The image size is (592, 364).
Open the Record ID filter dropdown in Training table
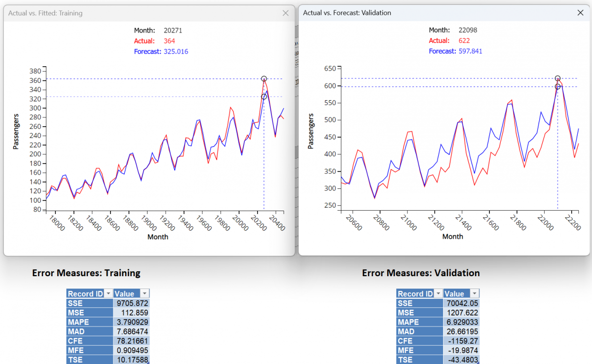(109, 293)
